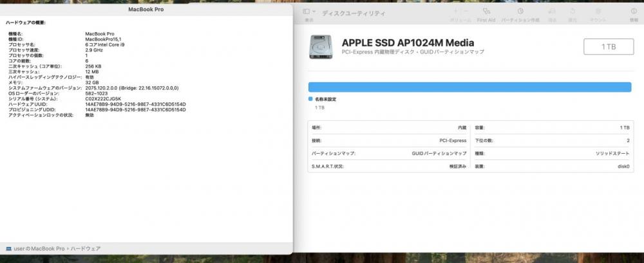Click the 機種ID value MacBookPro15,1
The image size is (644, 263).
click(x=102, y=39)
